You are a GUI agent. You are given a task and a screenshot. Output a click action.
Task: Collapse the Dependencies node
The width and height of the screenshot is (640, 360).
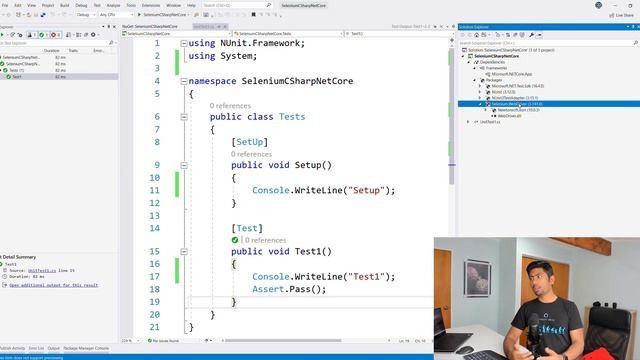pos(469,62)
